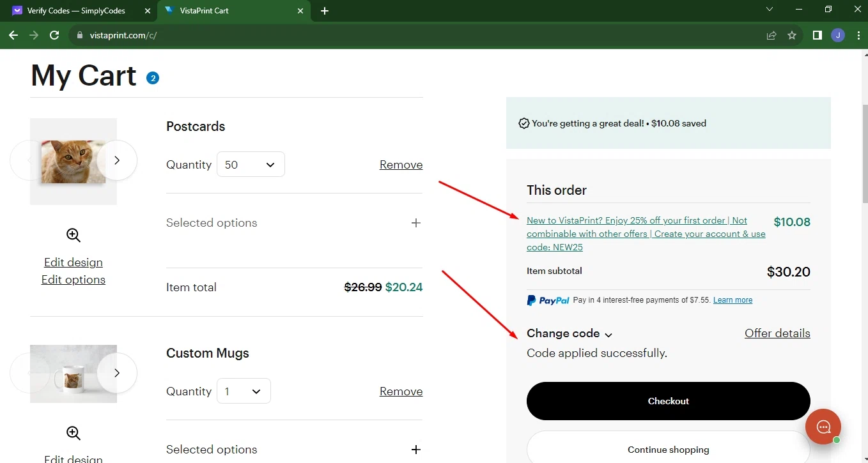Viewport: 868px width, 463px height.
Task: Remove Custom Mugs from cart
Action: tap(401, 391)
